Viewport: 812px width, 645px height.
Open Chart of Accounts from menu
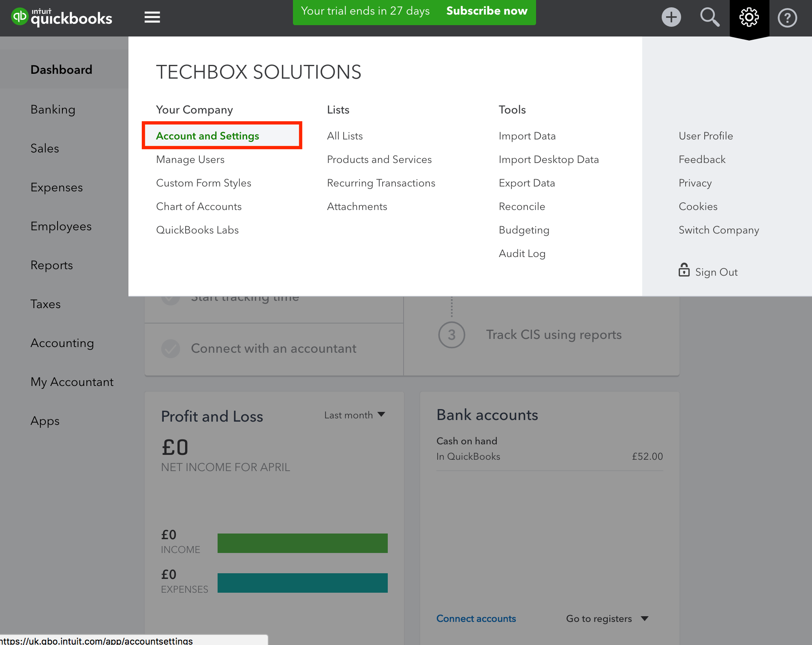click(199, 206)
